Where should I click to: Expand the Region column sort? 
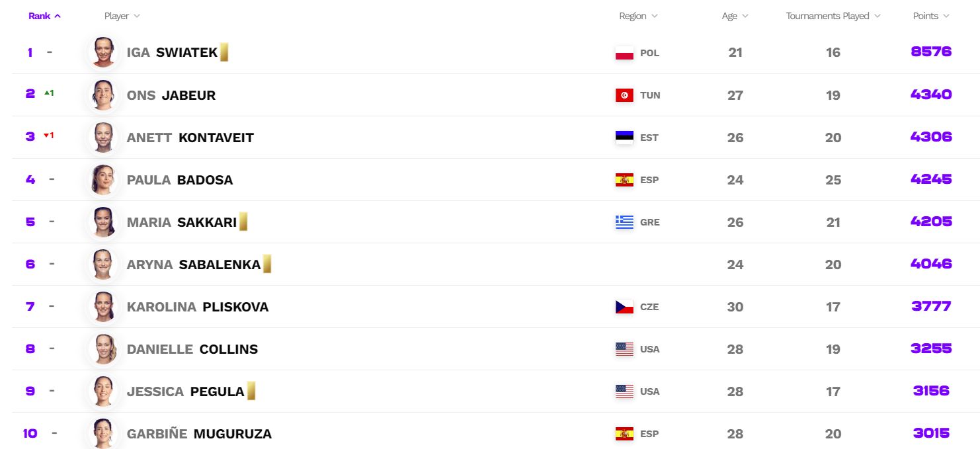click(x=639, y=16)
